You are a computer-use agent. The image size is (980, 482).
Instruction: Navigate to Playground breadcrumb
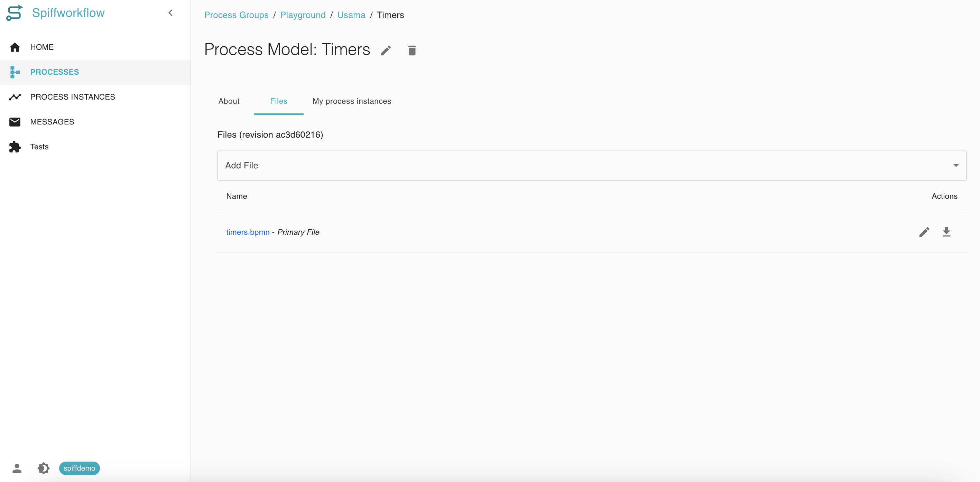coord(303,15)
